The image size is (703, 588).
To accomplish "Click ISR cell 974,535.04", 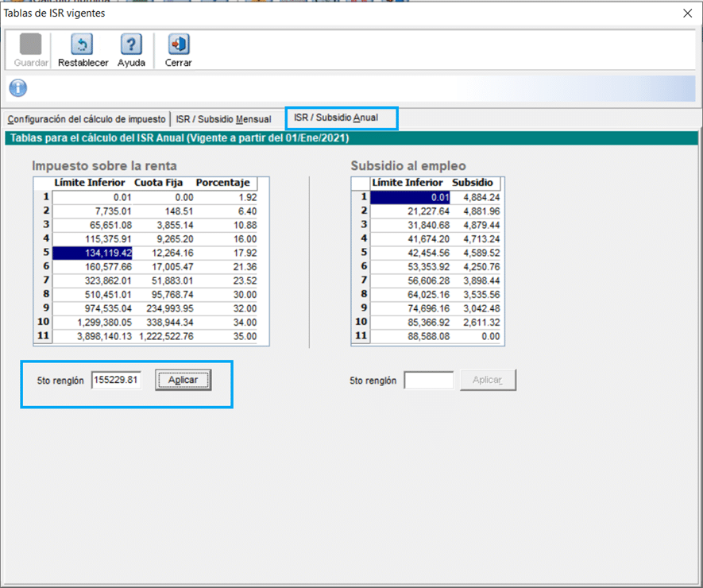I will pyautogui.click(x=92, y=308).
